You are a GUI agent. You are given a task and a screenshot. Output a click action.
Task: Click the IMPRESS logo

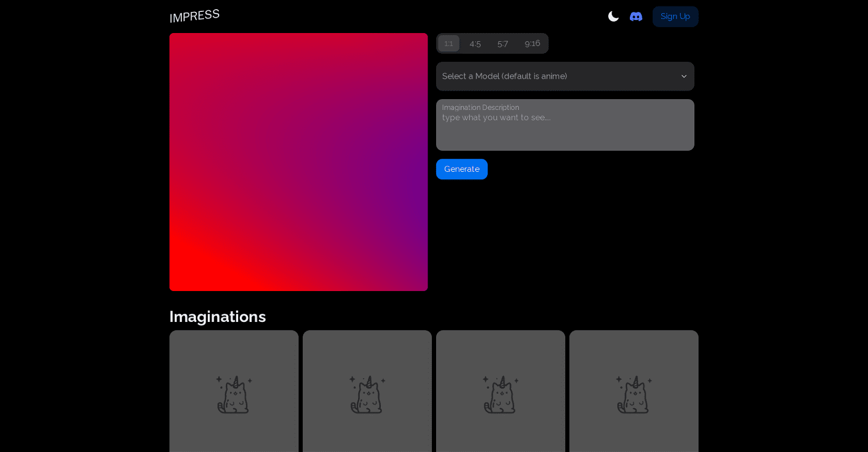194,16
